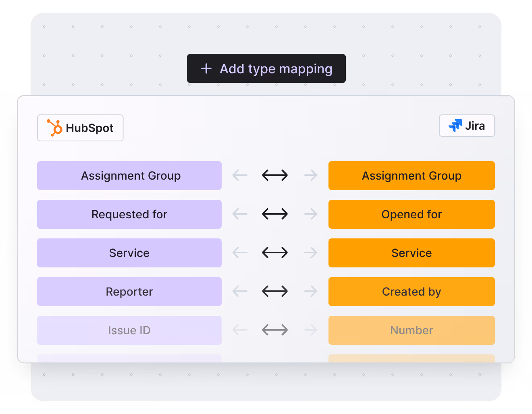The height and width of the screenshot is (414, 532).
Task: Open the Opened for field
Action: pos(411,214)
